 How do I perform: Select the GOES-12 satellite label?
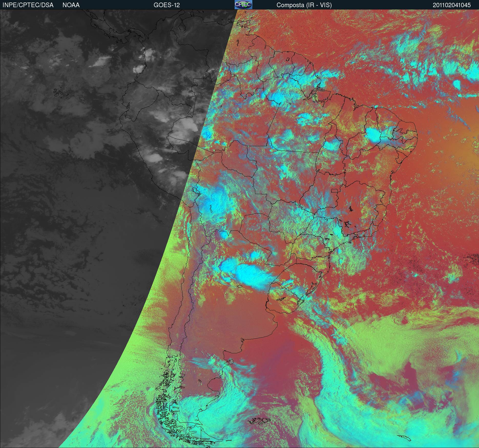point(166,5)
